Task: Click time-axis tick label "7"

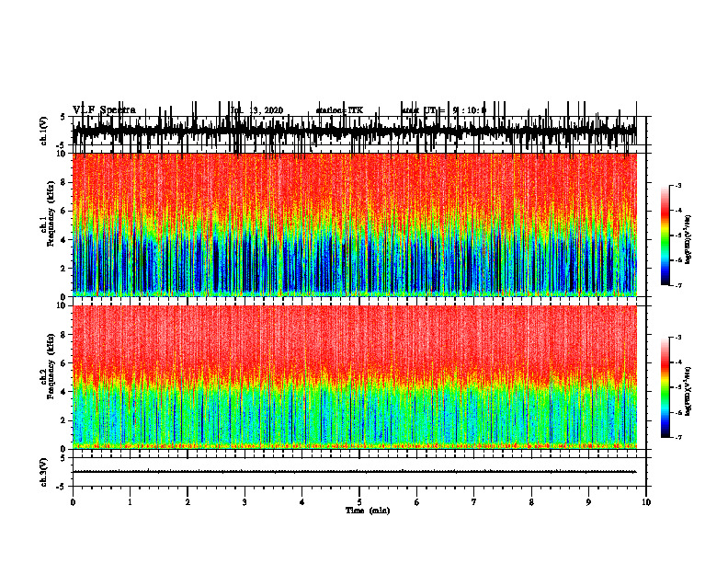Action: [x=474, y=502]
